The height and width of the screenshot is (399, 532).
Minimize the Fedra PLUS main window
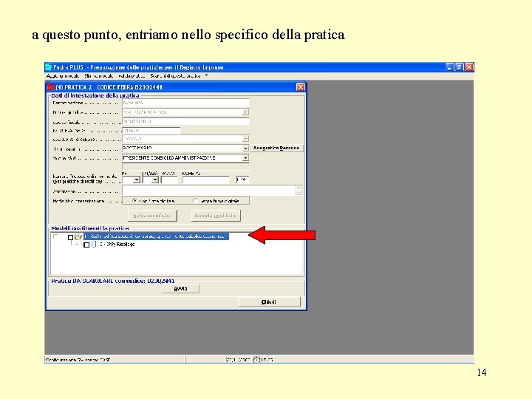[x=449, y=67]
